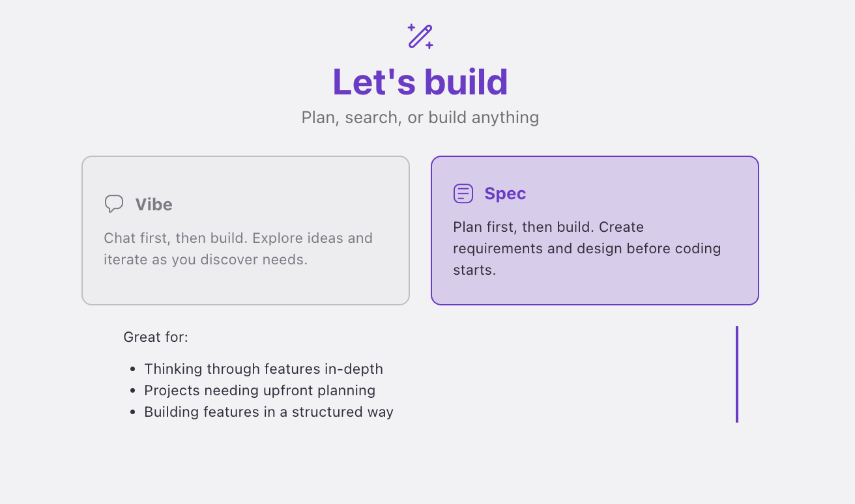Image resolution: width=855 pixels, height=504 pixels.
Task: Click the purple vertical bar beside the list
Action: point(737,374)
